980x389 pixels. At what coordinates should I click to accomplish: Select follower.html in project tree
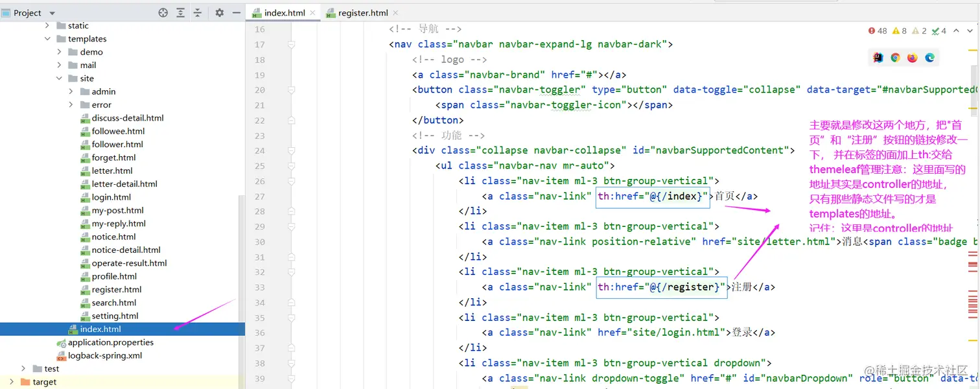111,144
